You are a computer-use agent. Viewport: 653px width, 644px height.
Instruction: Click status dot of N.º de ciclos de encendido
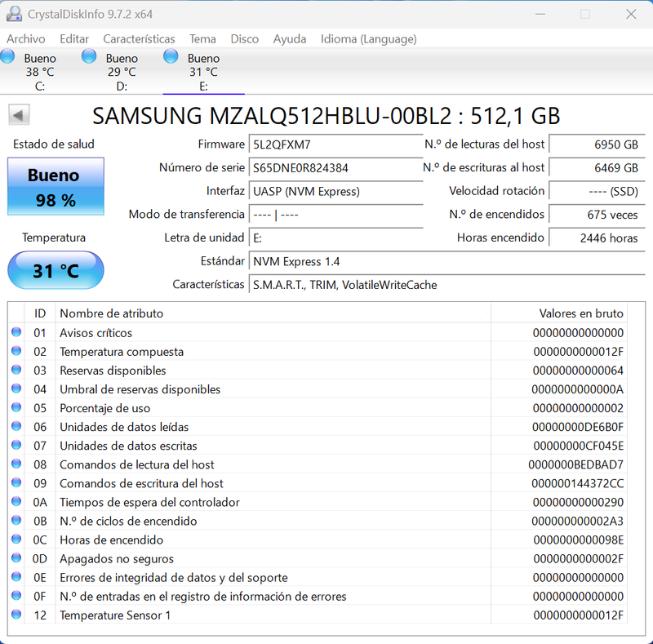pyautogui.click(x=16, y=520)
